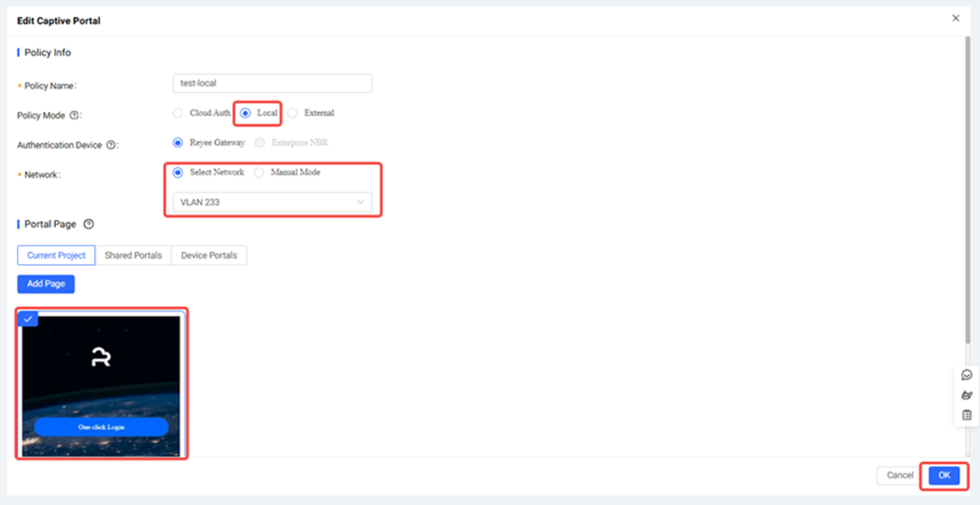Click the Authentication Device help icon
The height and width of the screenshot is (505, 980).
[111, 145]
